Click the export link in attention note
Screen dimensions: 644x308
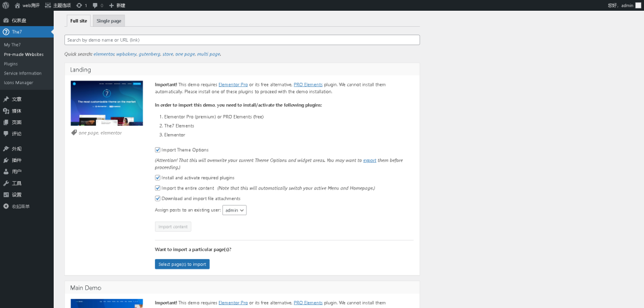click(370, 160)
